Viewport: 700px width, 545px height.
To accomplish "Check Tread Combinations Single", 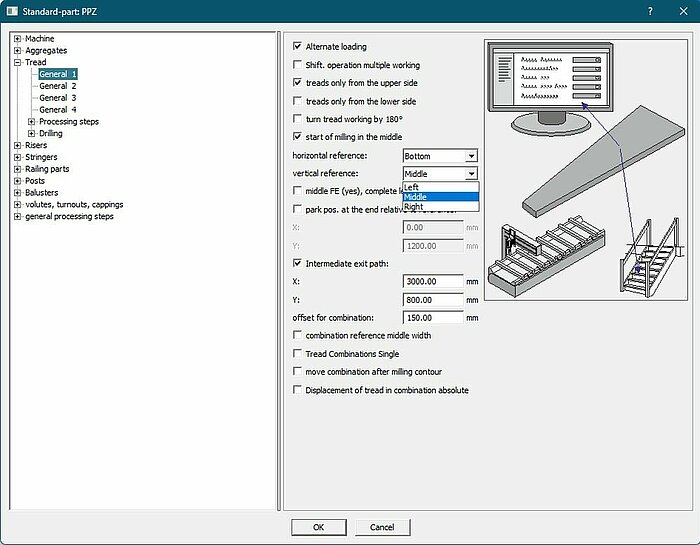I will tap(297, 353).
